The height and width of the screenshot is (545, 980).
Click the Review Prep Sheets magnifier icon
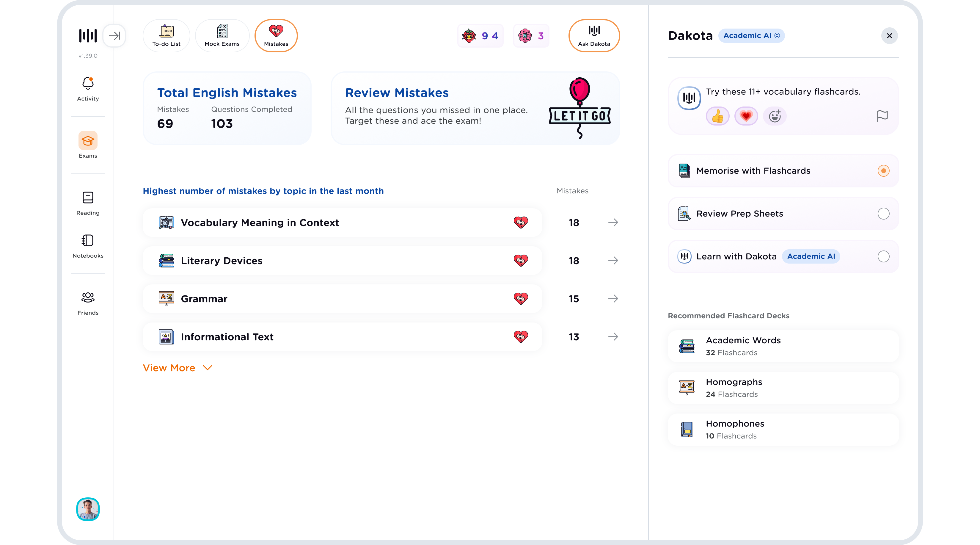[684, 214]
